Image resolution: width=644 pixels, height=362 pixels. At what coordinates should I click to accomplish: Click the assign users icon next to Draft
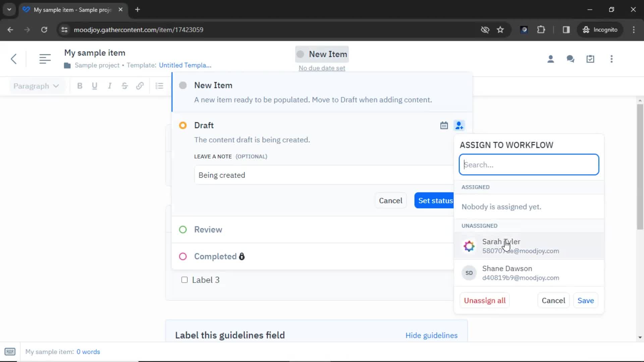click(x=459, y=126)
